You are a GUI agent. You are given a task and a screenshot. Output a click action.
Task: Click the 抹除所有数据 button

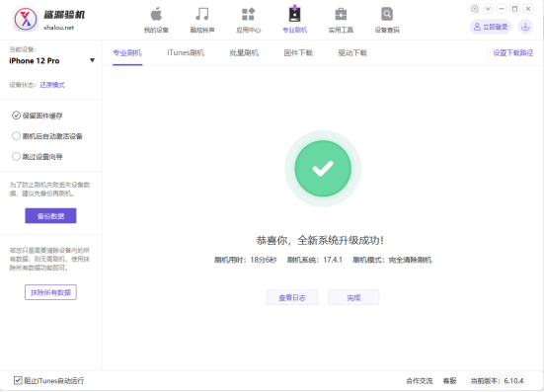[x=50, y=292]
